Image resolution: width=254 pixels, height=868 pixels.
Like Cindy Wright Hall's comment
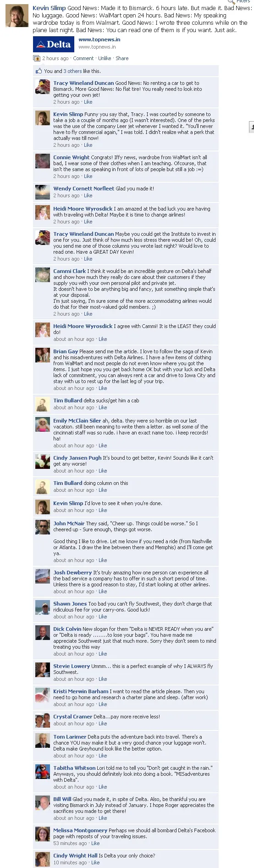tap(95, 862)
